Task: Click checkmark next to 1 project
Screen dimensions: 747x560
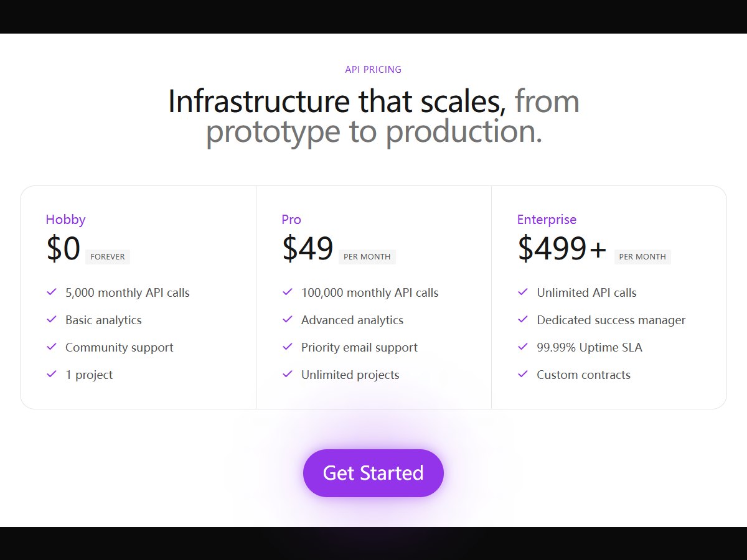Action: click(x=52, y=374)
